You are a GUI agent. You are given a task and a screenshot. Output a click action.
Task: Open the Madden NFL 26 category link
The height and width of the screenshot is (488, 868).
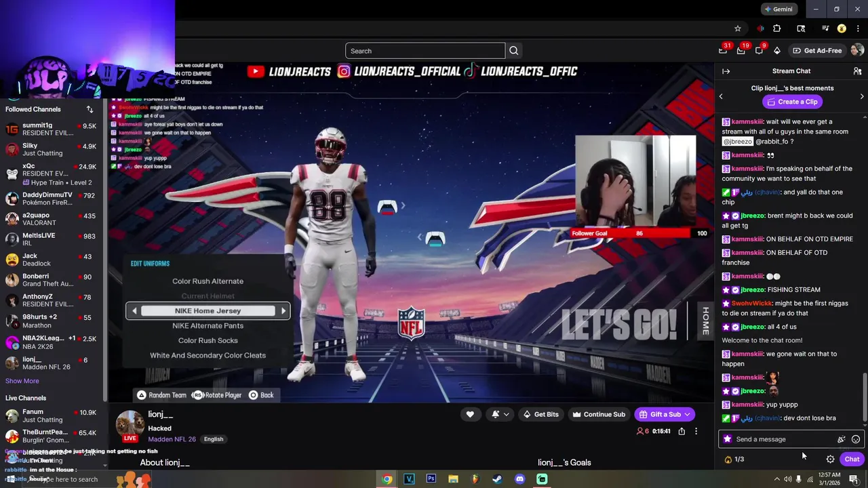[172, 439]
